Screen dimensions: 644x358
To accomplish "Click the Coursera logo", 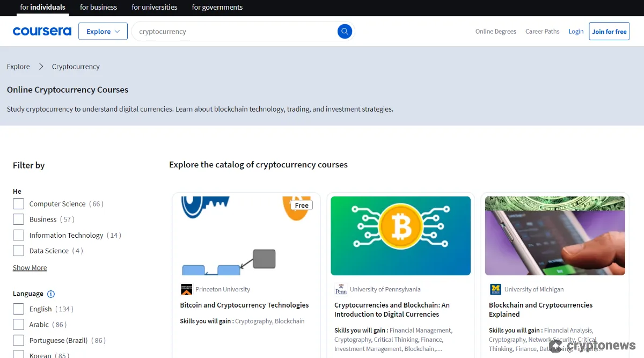I will click(x=42, y=31).
